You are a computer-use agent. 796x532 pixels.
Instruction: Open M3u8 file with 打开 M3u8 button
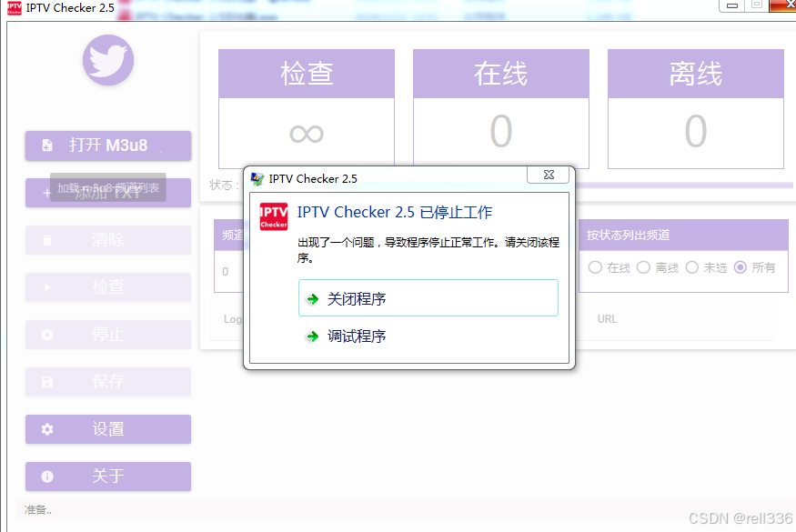click(108, 146)
